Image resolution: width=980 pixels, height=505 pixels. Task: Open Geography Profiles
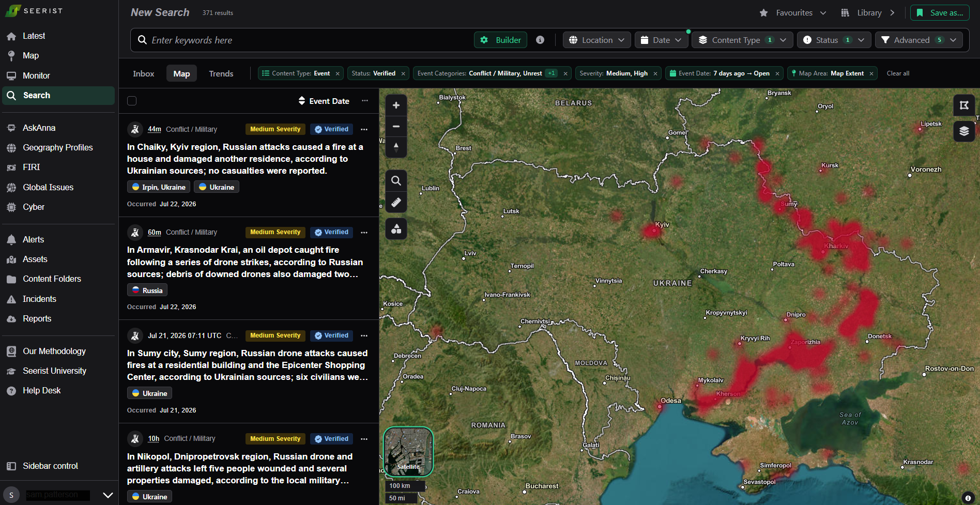coord(57,147)
